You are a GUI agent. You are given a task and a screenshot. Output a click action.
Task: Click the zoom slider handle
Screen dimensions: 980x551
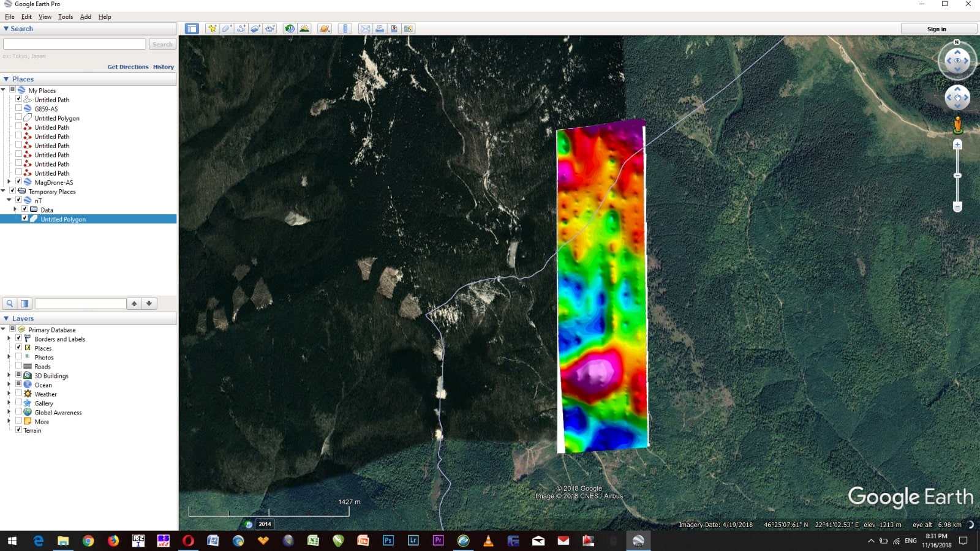click(x=957, y=176)
